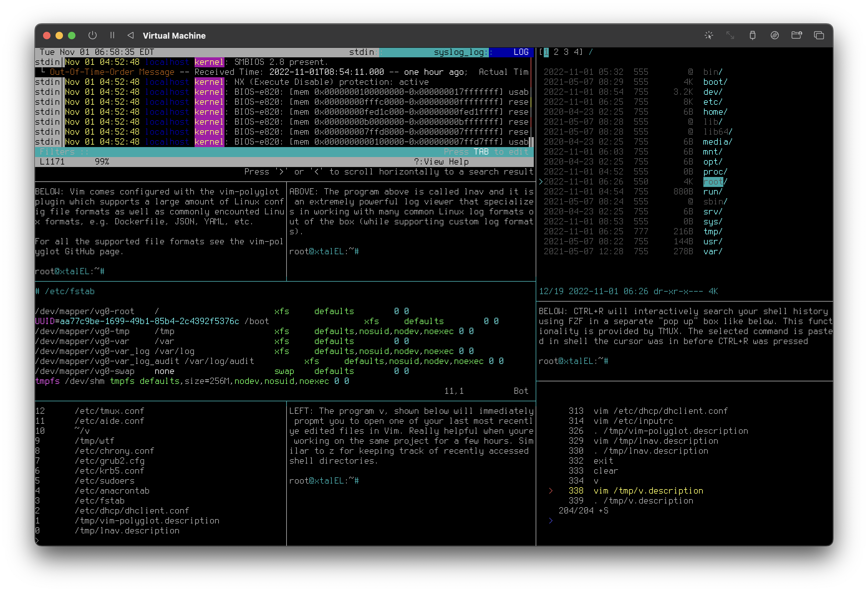Pause the virtual machine
Screen dimensions: 868x592
[x=112, y=36]
